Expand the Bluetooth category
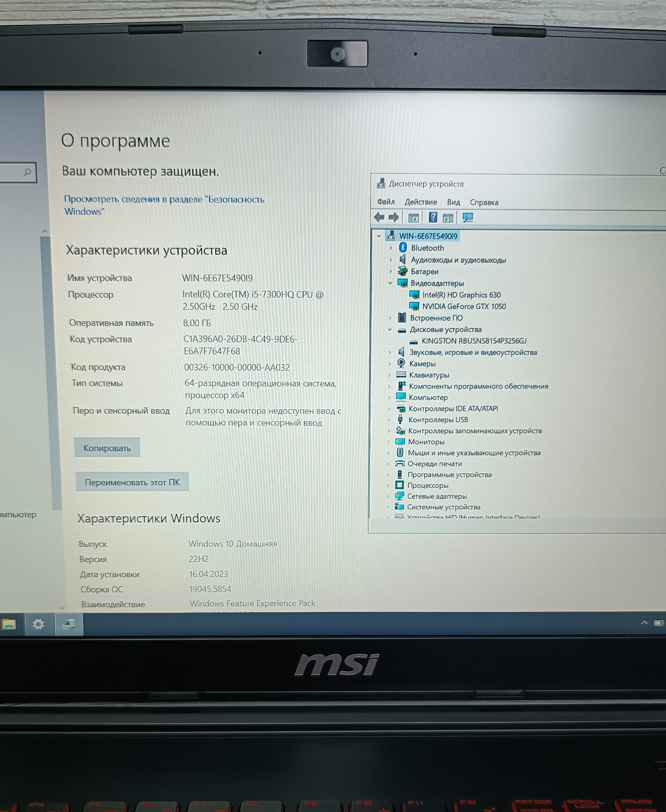 click(x=391, y=248)
